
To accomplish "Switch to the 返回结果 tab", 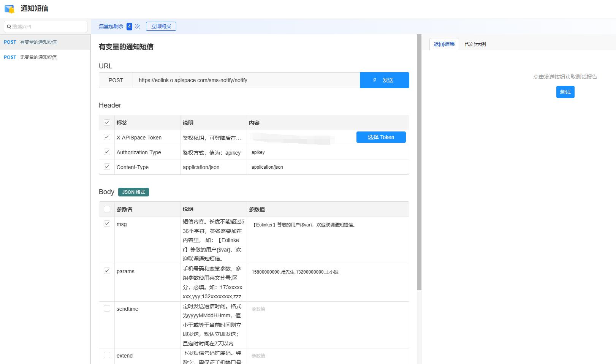I will coord(444,44).
